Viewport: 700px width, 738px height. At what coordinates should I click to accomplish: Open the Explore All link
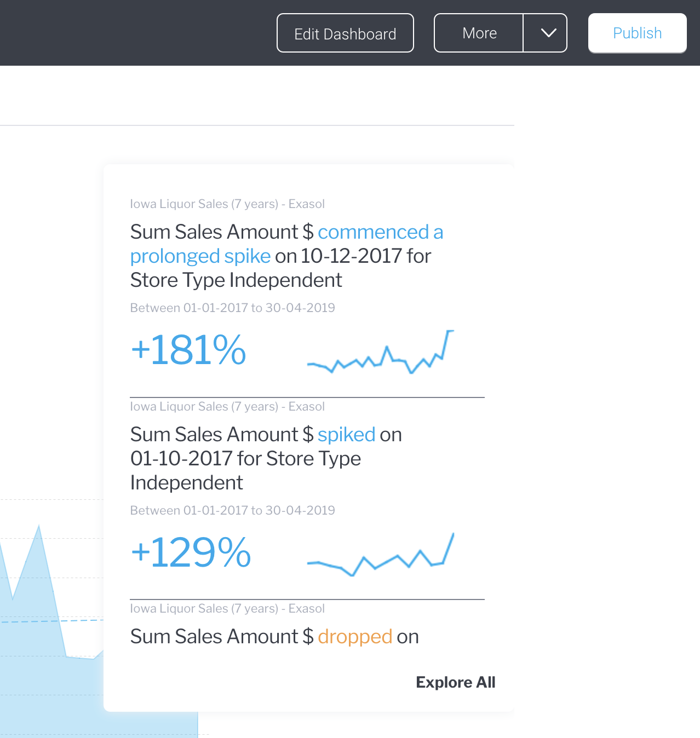(x=455, y=682)
